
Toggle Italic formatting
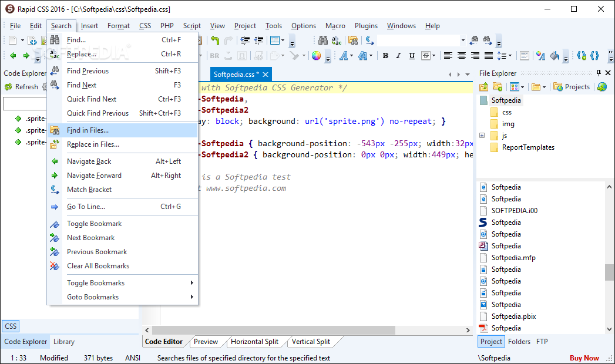[398, 56]
